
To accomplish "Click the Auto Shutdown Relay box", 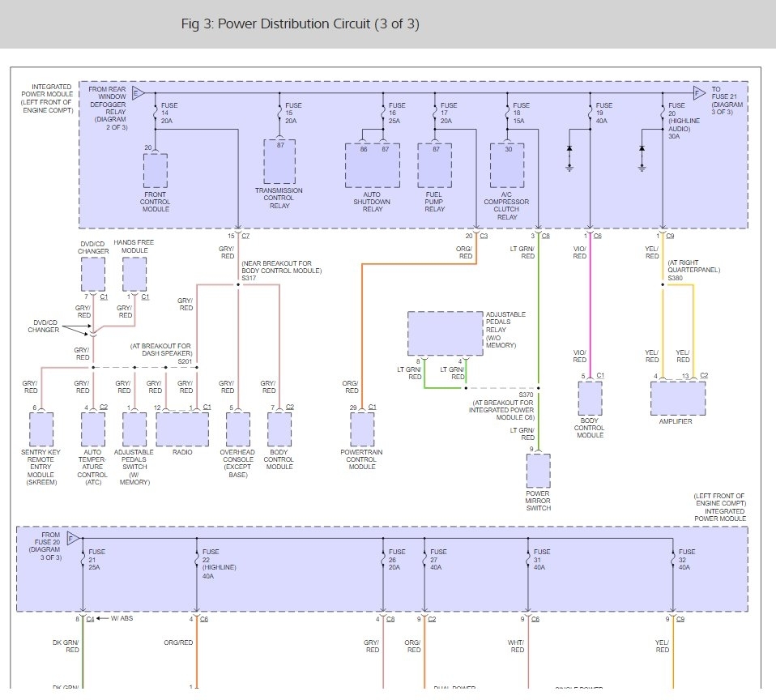I will (373, 165).
